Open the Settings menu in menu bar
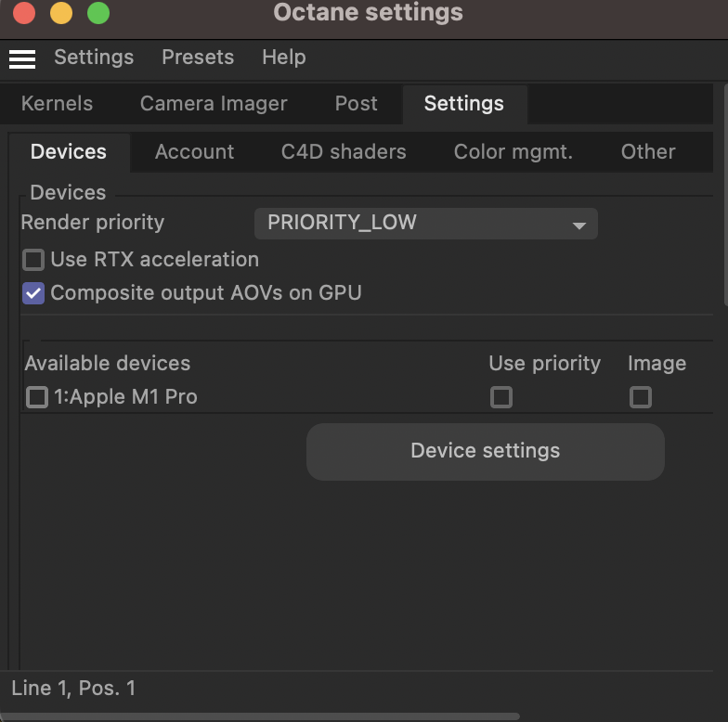Screen dimensions: 728x722 coord(94,58)
